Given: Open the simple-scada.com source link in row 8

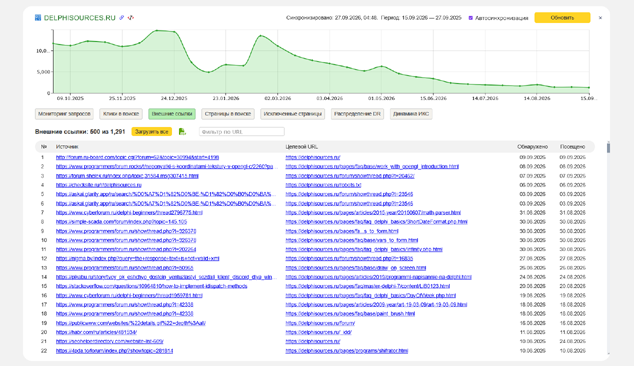Looking at the screenshot, I should 121,222.
